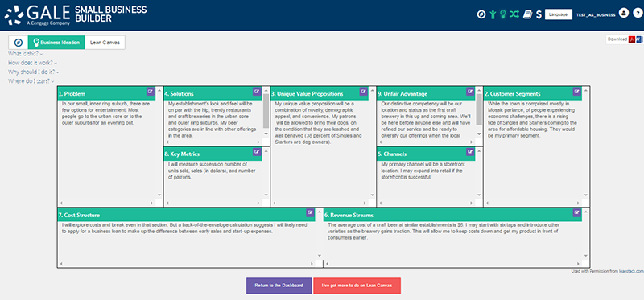This screenshot has width=644, height=300.
Task: Click the shuffle arrows icon in header
Action: click(x=514, y=14)
